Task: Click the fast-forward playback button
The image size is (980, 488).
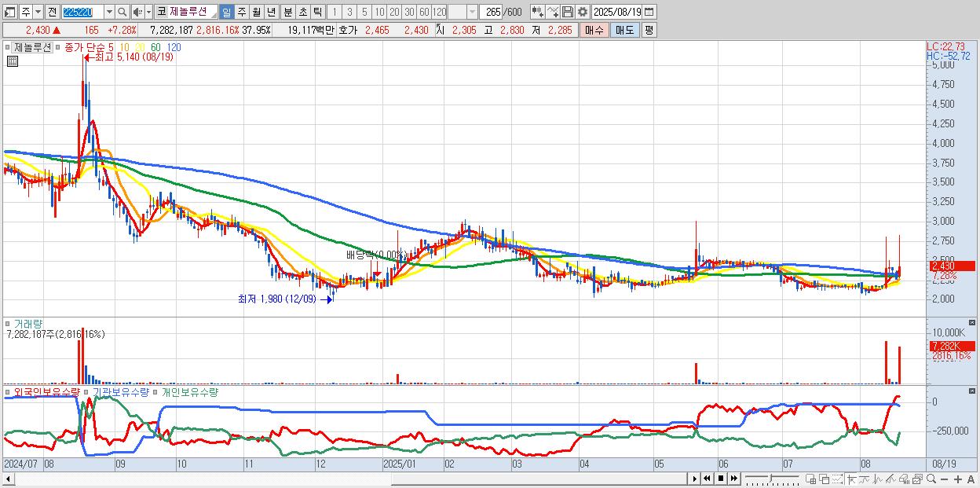Action: 733,479
